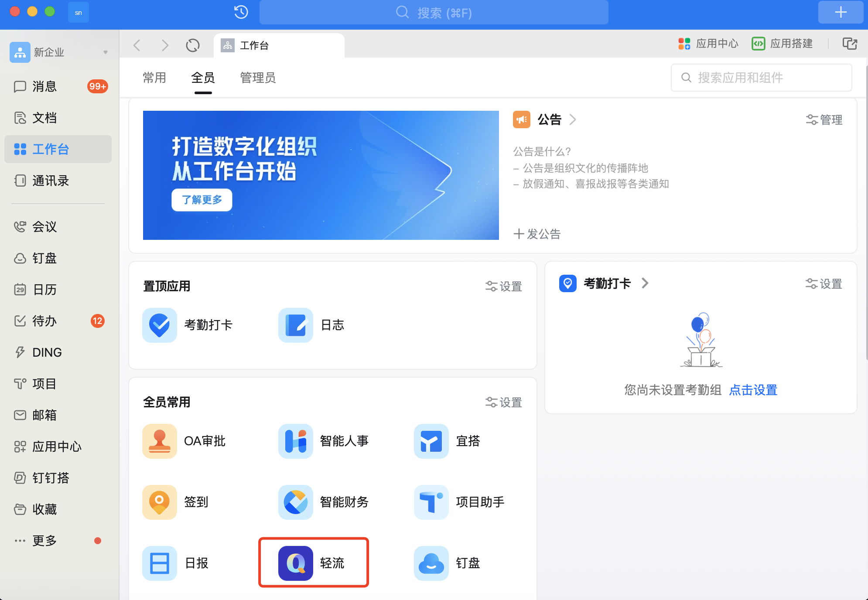Focus the 搜索应用和组件 search box
This screenshot has width=868, height=600.
(761, 78)
